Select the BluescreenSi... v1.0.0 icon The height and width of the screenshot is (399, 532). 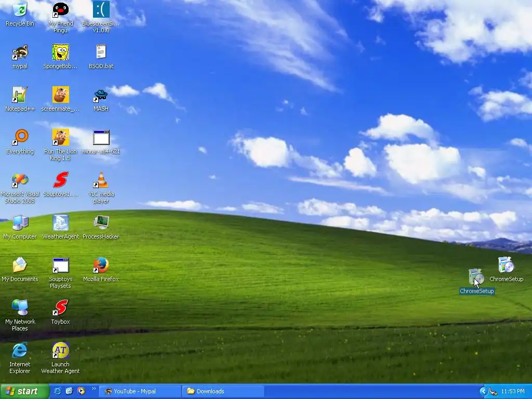point(101,17)
